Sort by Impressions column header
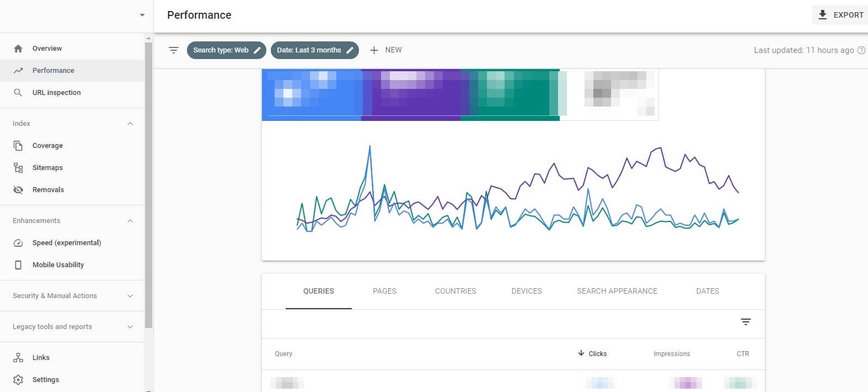 coord(672,354)
